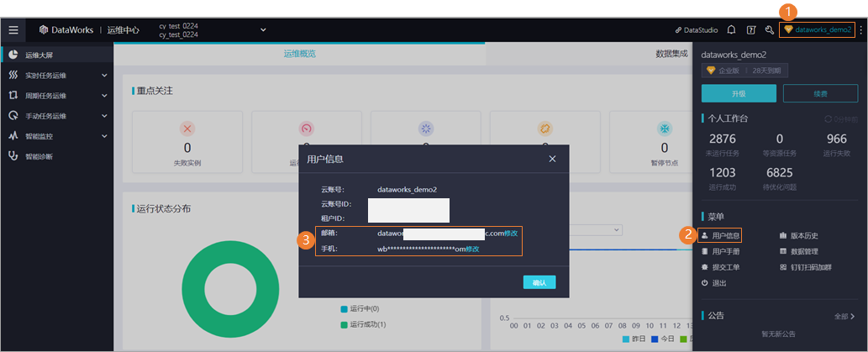Open the hamburger navigation menu

click(13, 30)
